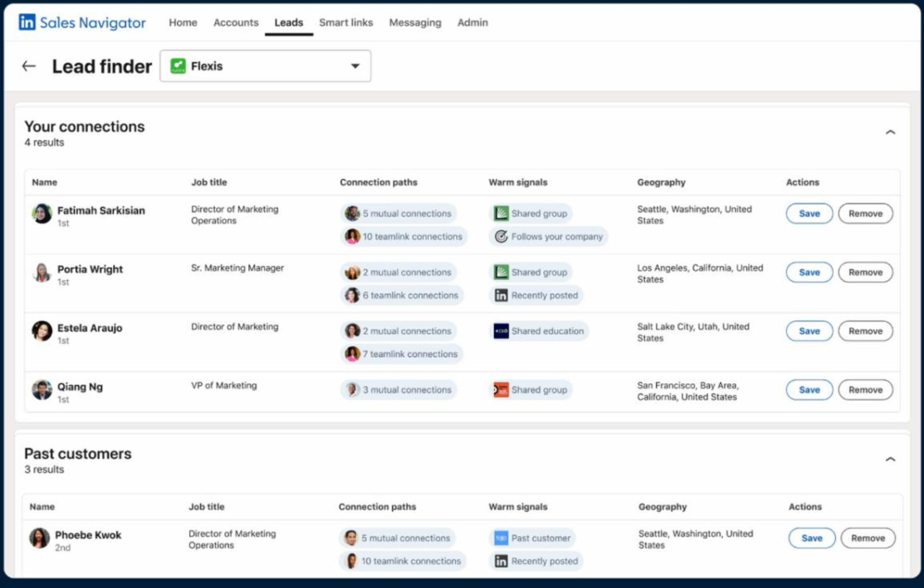Remove Portia Wright from results
Screen dimensions: 924x588
point(865,272)
